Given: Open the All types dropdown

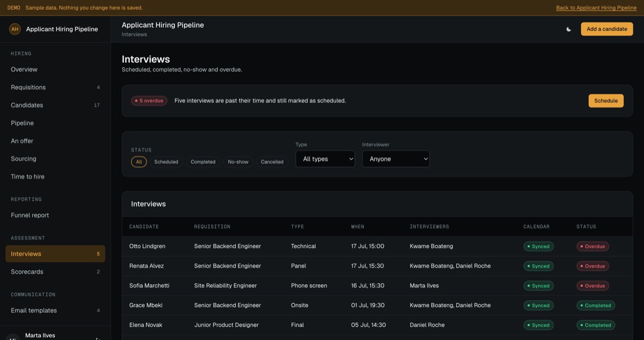Looking at the screenshot, I should coord(325,159).
